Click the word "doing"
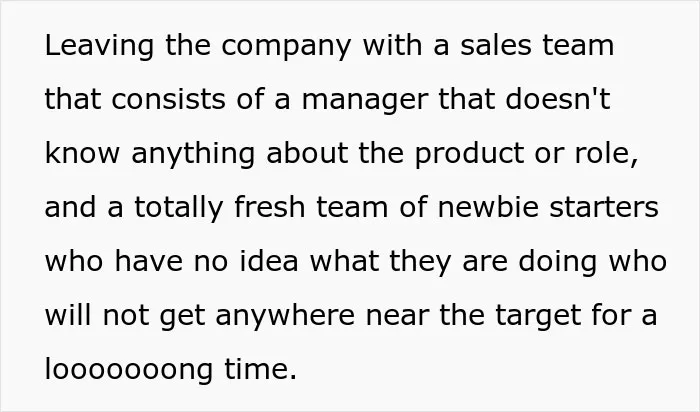The image size is (700, 412). pyautogui.click(x=558, y=263)
